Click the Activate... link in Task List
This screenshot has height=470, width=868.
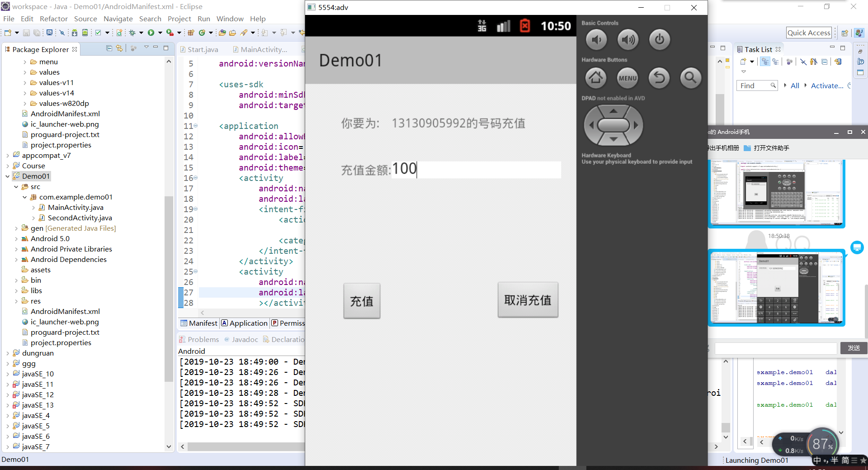827,85
